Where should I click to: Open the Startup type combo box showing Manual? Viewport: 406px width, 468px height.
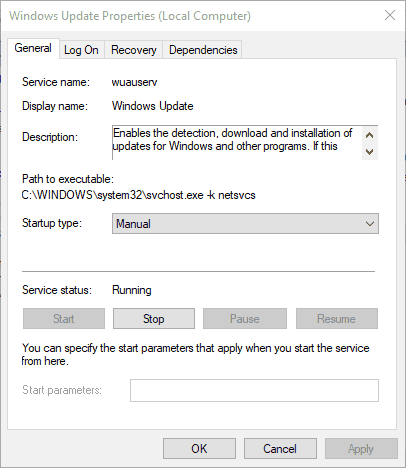(x=245, y=224)
